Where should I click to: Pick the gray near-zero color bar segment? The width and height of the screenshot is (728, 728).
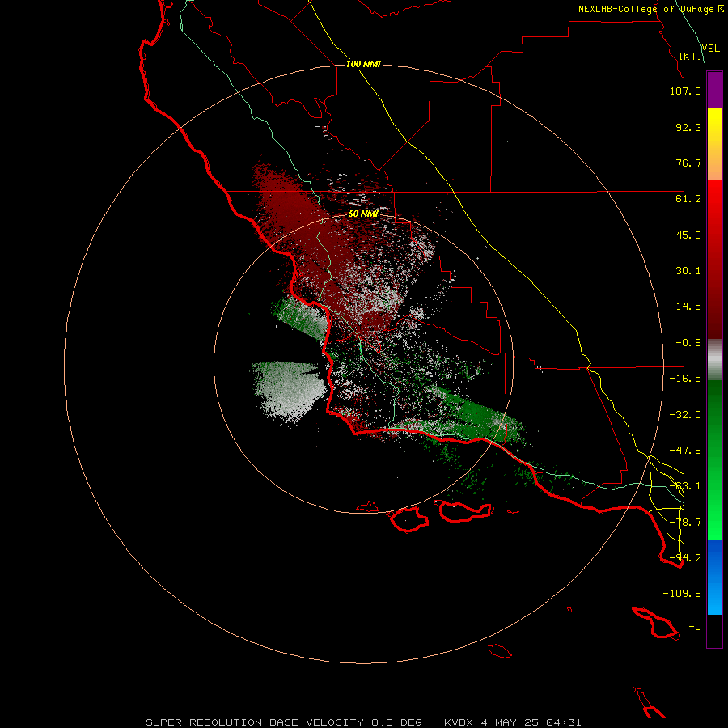point(714,359)
